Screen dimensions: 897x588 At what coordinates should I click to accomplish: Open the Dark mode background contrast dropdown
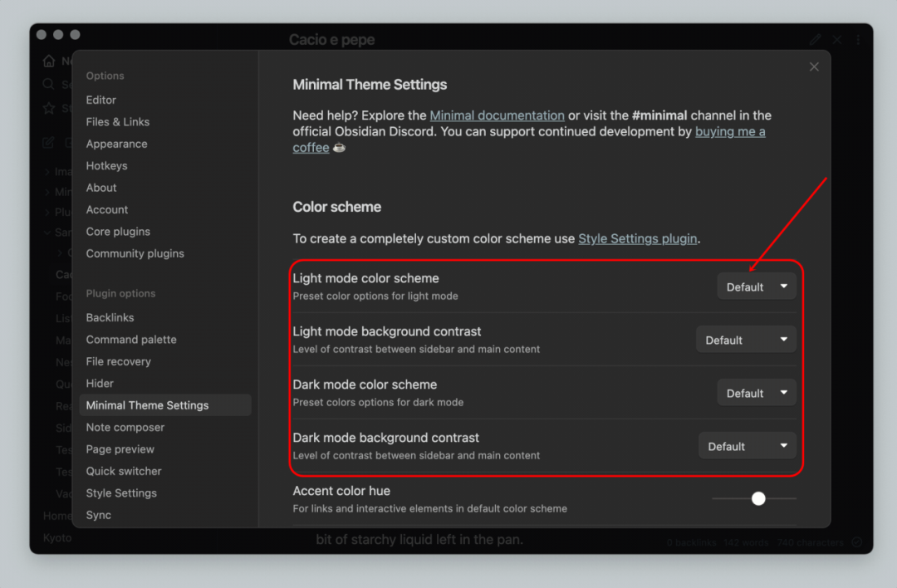(x=747, y=446)
